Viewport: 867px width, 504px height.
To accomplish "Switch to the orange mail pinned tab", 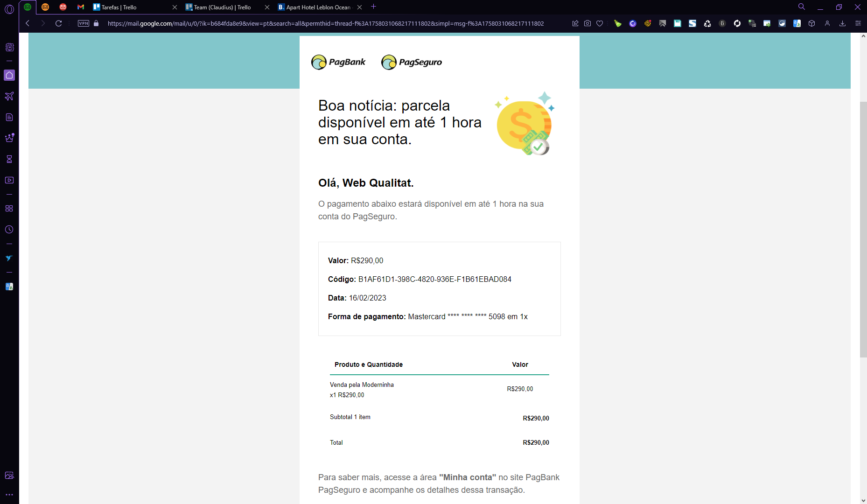I will point(45,7).
